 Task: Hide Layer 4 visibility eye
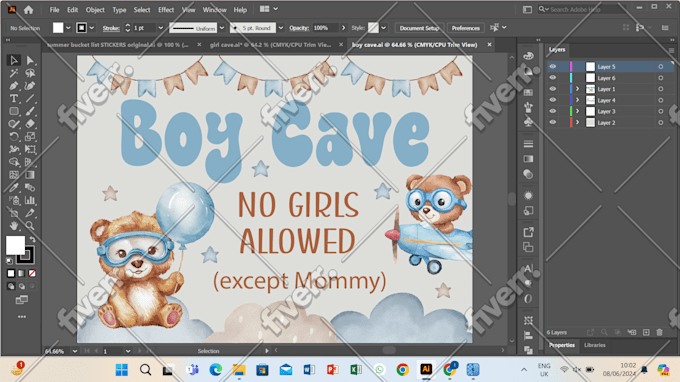pos(552,100)
